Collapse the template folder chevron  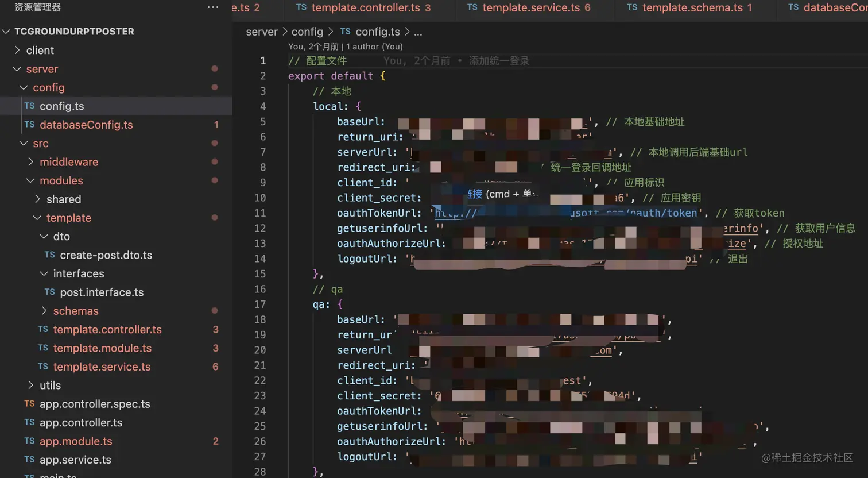click(38, 218)
